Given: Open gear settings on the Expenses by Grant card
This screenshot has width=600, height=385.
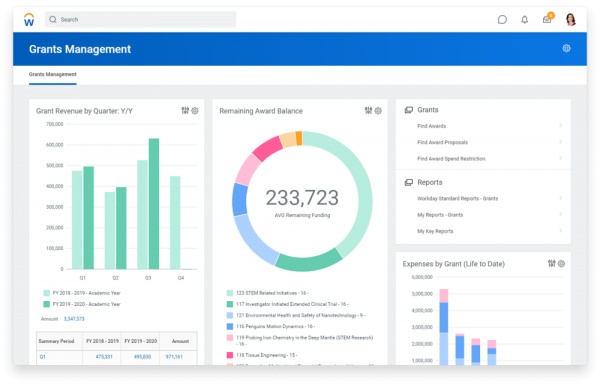Looking at the screenshot, I should coord(561,263).
